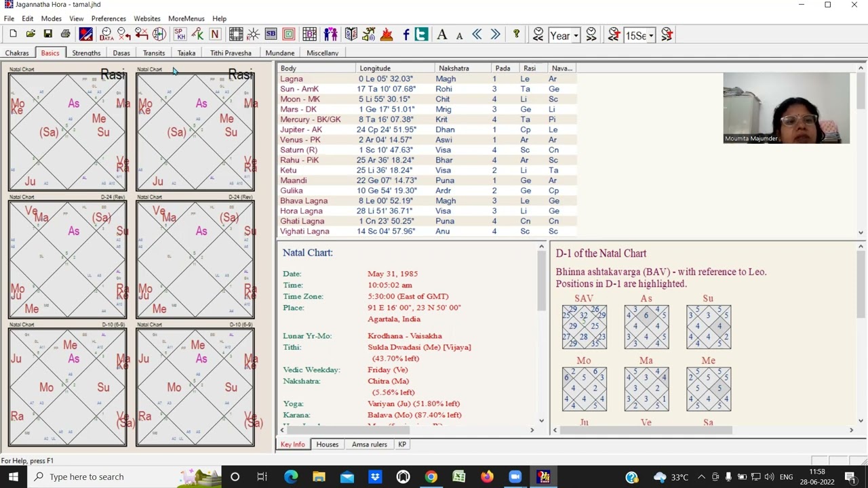Viewport: 868px width, 488px height.
Task: Click the red-blue options icon
Action: click(x=85, y=35)
